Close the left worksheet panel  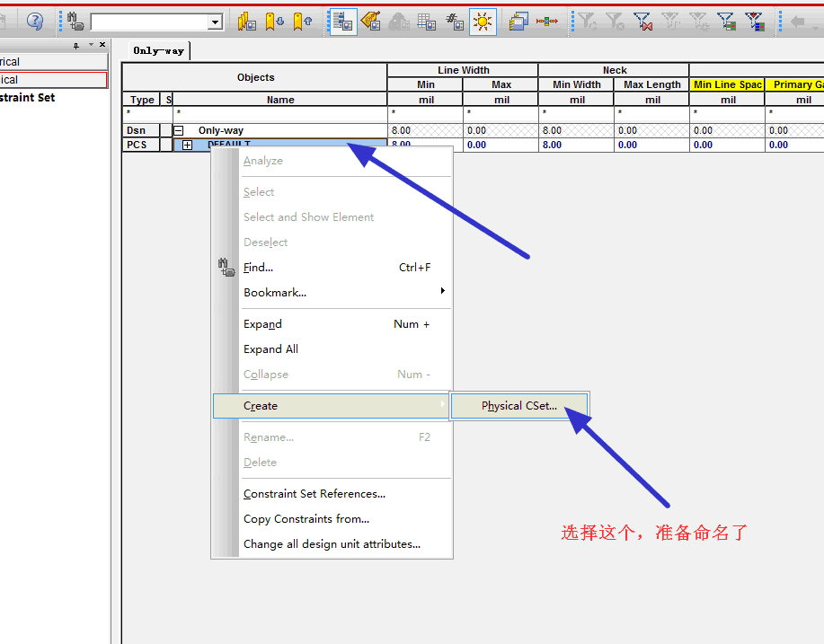pos(102,45)
